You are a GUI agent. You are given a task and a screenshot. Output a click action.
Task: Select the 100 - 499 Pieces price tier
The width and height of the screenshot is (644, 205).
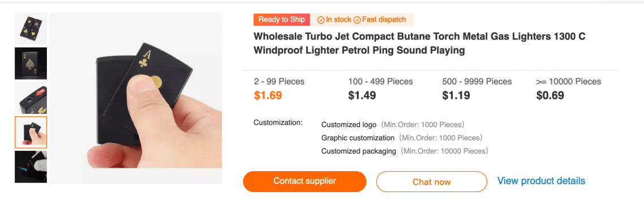pyautogui.click(x=380, y=89)
